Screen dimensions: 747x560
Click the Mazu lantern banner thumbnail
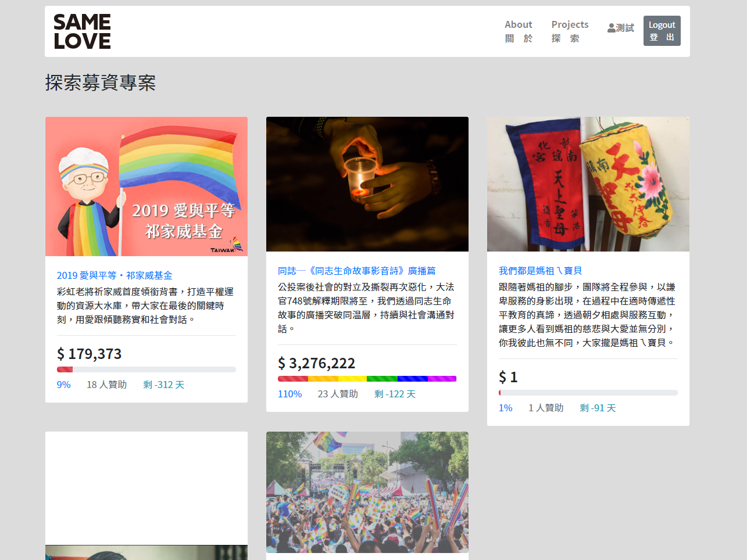click(x=588, y=184)
